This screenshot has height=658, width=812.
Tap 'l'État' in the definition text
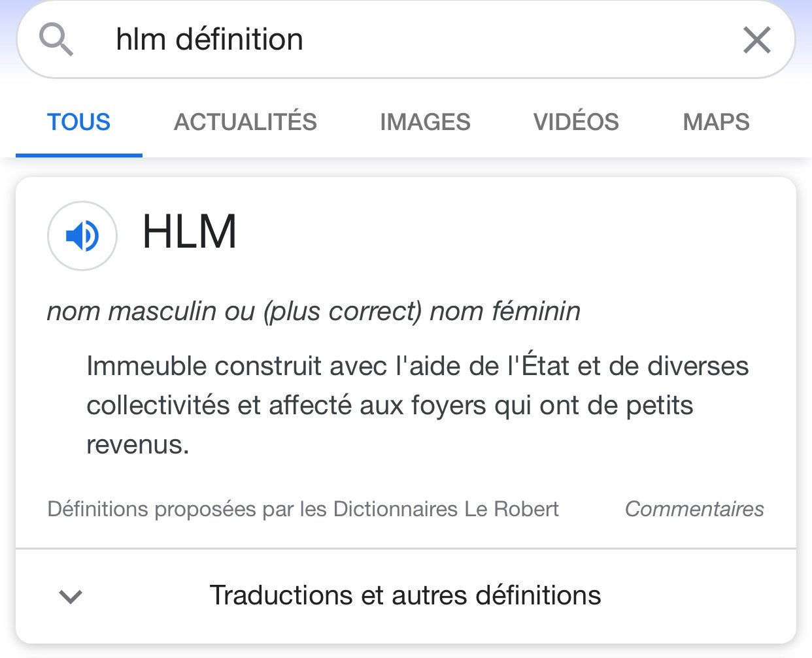coord(539,366)
